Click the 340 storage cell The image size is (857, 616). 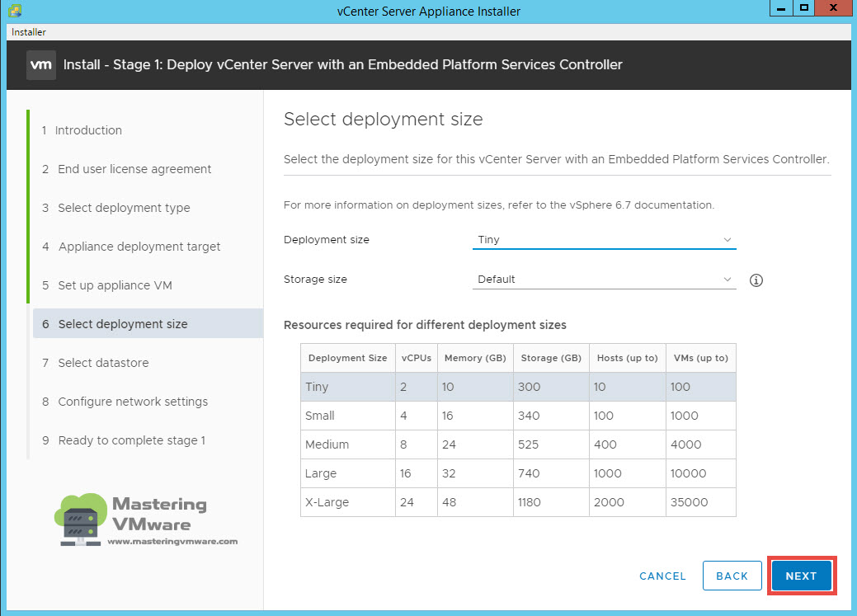(x=551, y=416)
